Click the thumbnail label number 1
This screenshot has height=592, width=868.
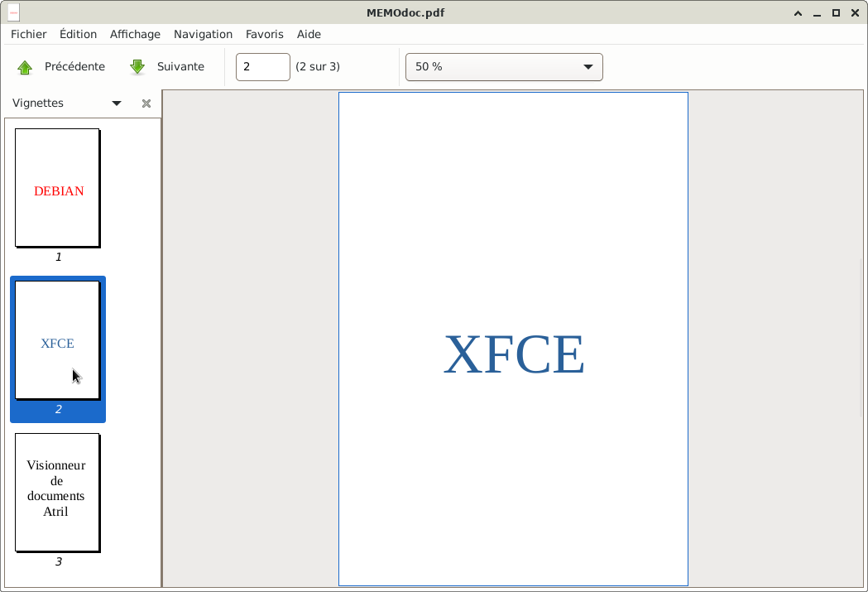click(x=58, y=257)
